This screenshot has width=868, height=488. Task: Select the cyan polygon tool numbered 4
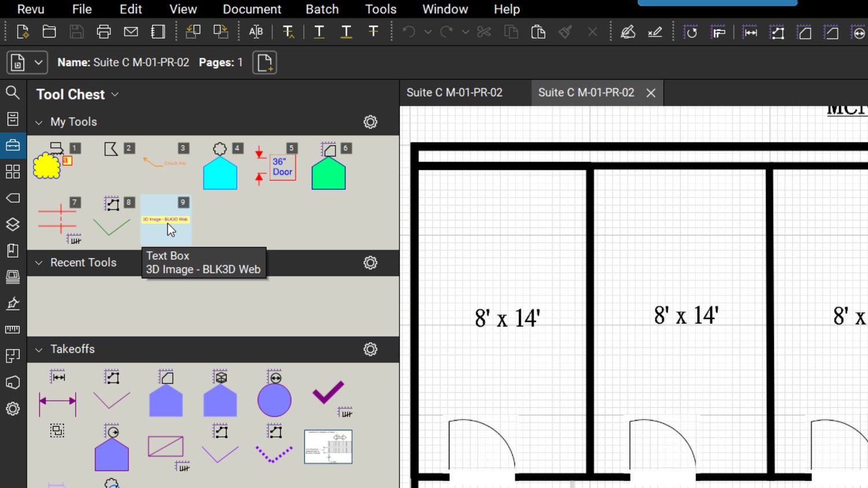[220, 172]
